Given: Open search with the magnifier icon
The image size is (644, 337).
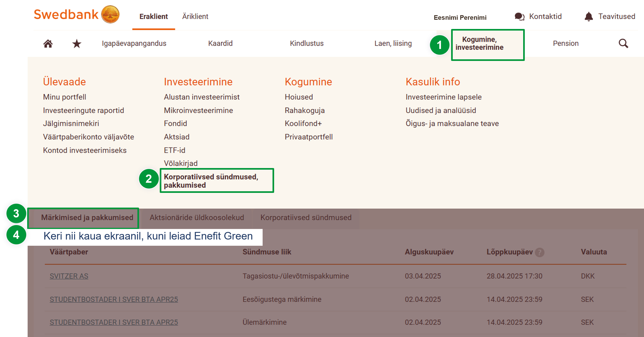Looking at the screenshot, I should (623, 43).
